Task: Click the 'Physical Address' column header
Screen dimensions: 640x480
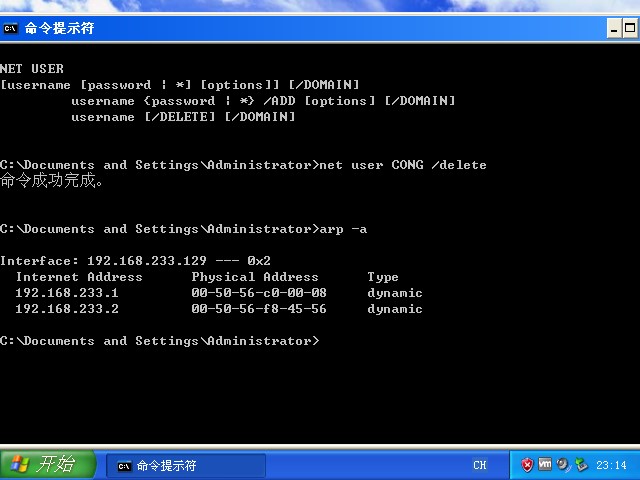Action: pos(255,277)
